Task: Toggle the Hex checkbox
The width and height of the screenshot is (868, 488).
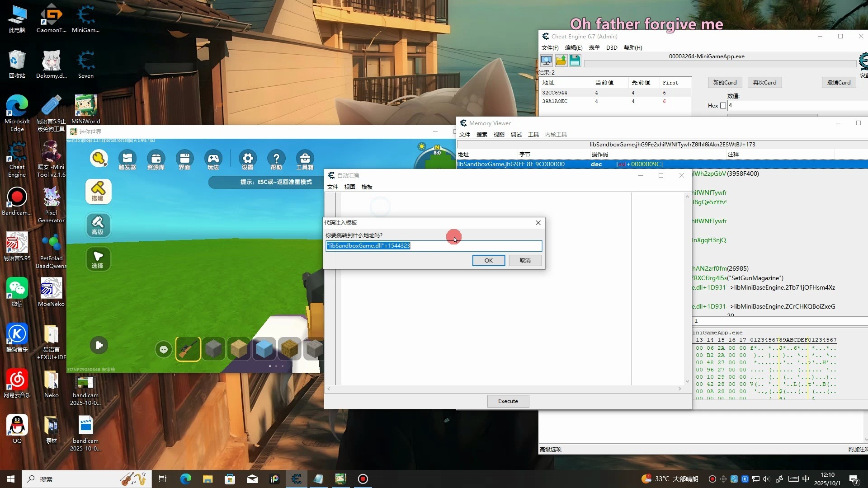Action: click(723, 106)
